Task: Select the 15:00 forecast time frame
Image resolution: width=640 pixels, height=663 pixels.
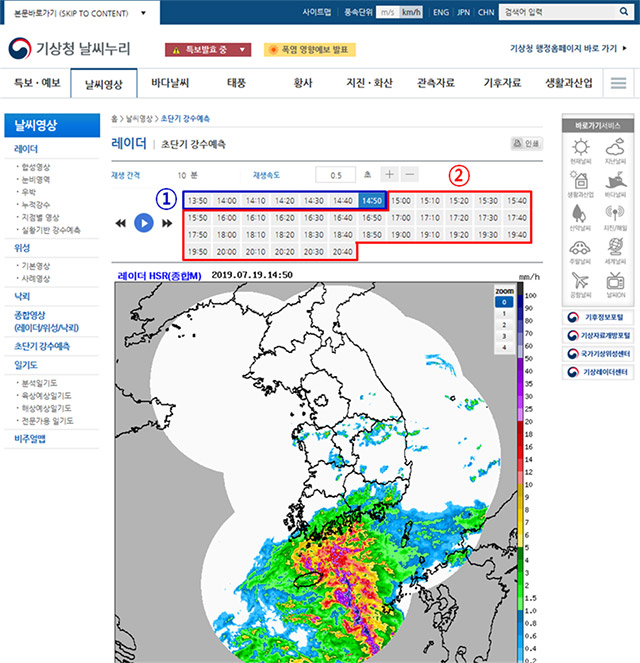Action: (401, 201)
